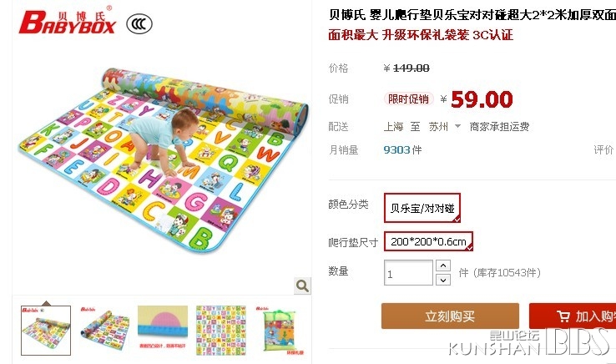Viewport: 616px width, 364px height.
Task: Decrease quantity with the down arrow
Action: [443, 280]
